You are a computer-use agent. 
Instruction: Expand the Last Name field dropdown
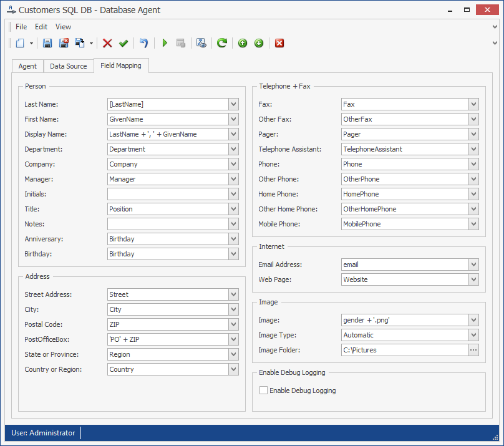pyautogui.click(x=234, y=104)
